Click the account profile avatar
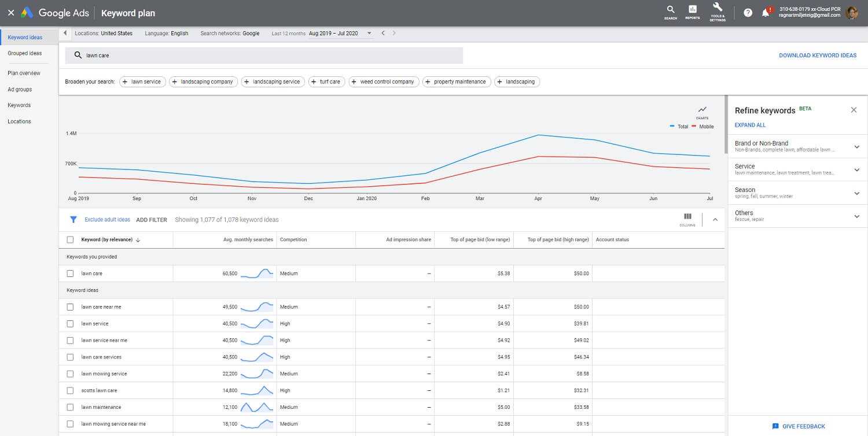The image size is (868, 436). pyautogui.click(x=852, y=13)
